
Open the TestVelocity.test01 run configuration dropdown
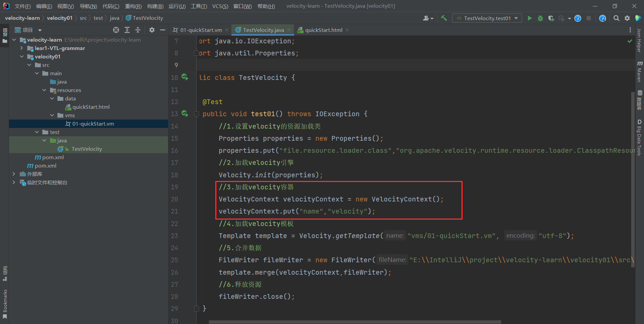pos(487,18)
